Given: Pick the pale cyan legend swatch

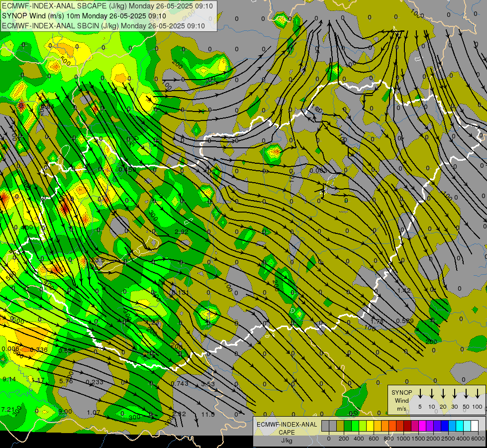Looking at the screenshot, I should 467,426.
